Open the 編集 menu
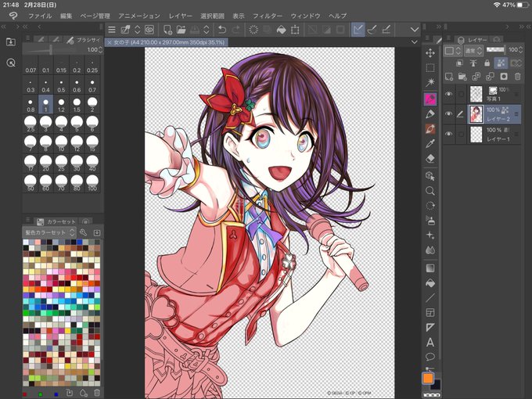Image resolution: width=532 pixels, height=399 pixels. point(66,16)
